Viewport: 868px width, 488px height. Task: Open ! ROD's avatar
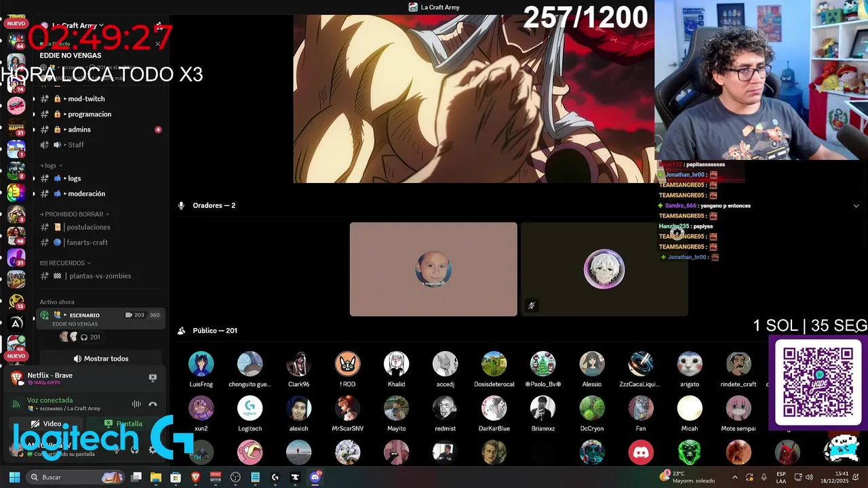[x=347, y=364]
